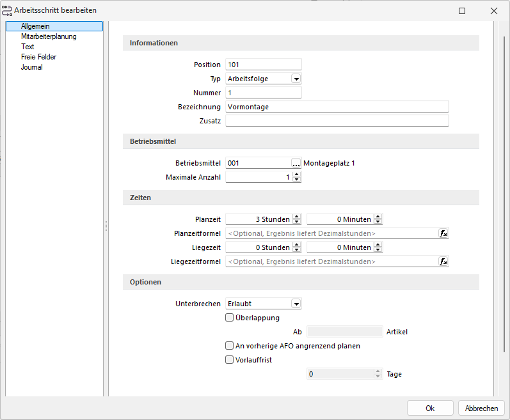Open the Journal section
Screen dimensions: 510x420
tap(31, 67)
